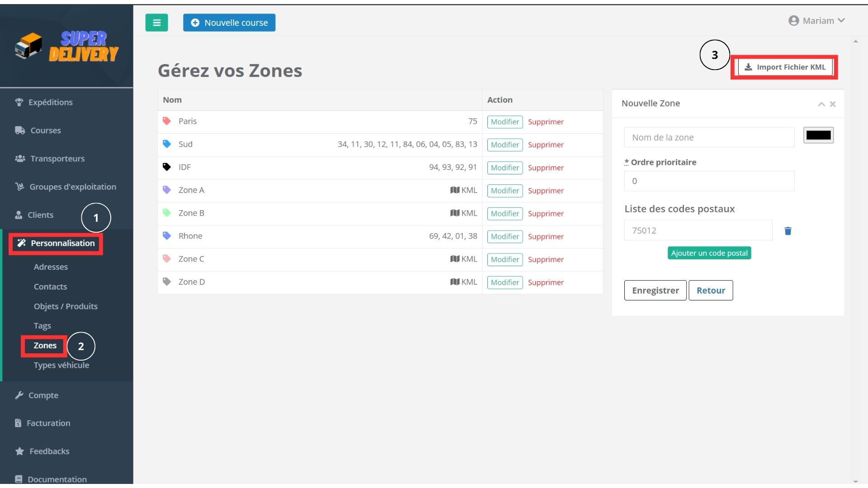Open Objets / Produits submenu item
This screenshot has width=868, height=488.
66,306
